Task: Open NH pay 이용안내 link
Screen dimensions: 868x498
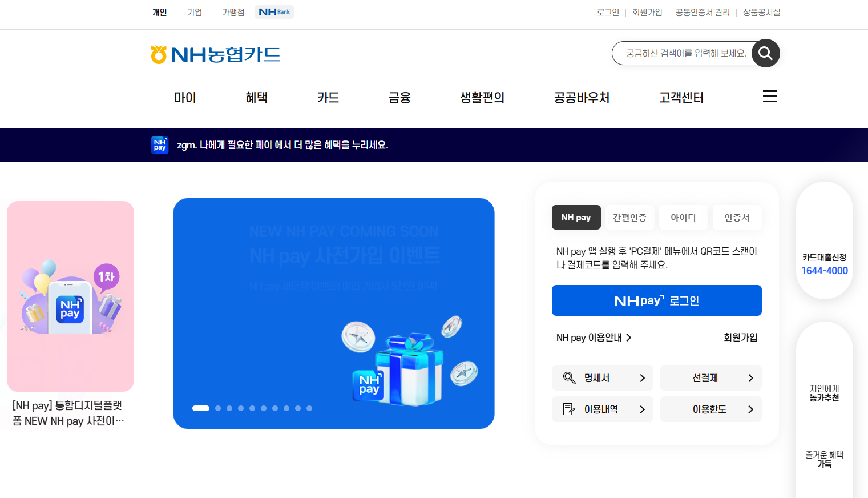Action: [x=594, y=338]
